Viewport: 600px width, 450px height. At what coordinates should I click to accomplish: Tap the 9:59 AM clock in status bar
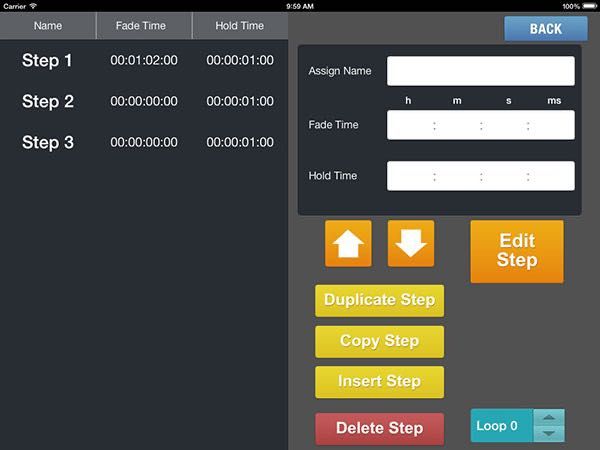[300, 6]
